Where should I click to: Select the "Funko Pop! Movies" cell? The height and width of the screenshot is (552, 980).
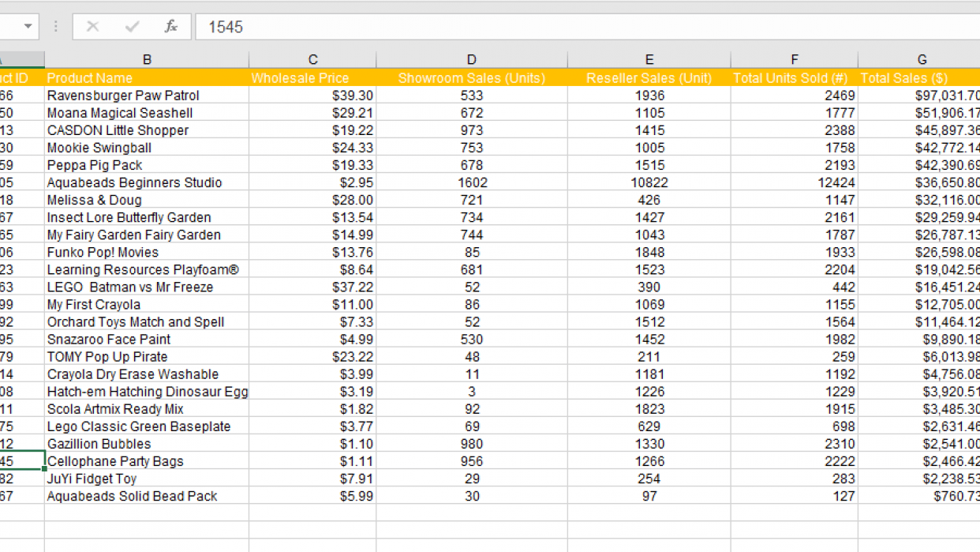coord(147,252)
